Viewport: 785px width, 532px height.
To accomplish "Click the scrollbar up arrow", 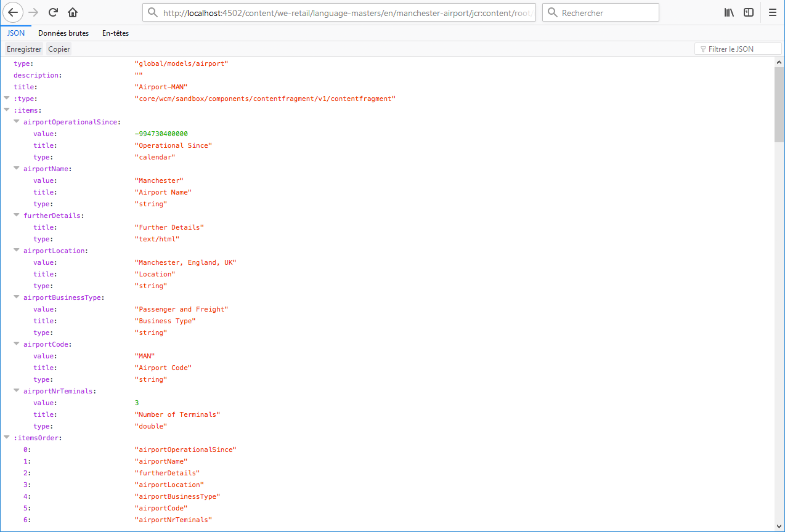I will [x=779, y=62].
